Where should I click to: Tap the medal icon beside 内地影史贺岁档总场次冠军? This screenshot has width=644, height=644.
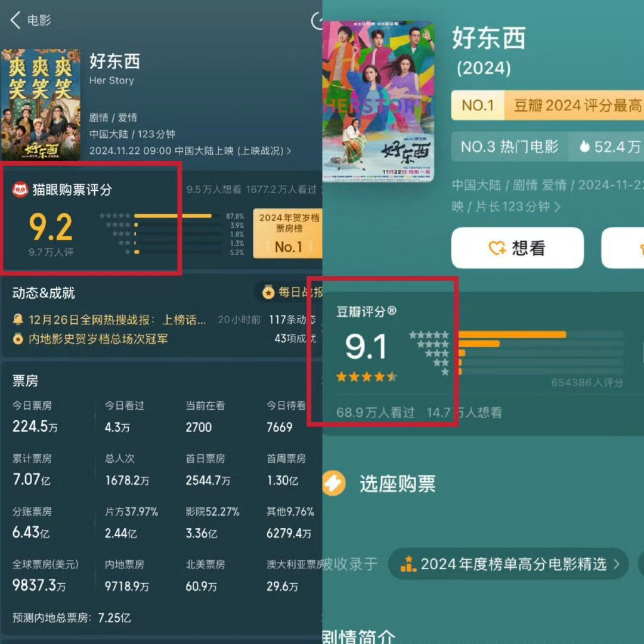tap(18, 339)
